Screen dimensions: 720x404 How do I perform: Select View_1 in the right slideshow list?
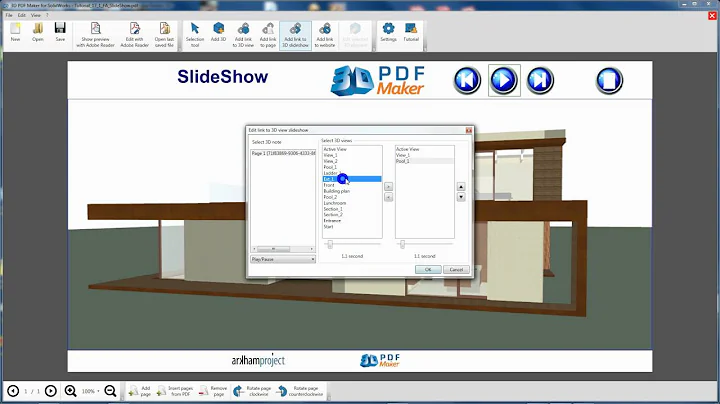pos(403,155)
